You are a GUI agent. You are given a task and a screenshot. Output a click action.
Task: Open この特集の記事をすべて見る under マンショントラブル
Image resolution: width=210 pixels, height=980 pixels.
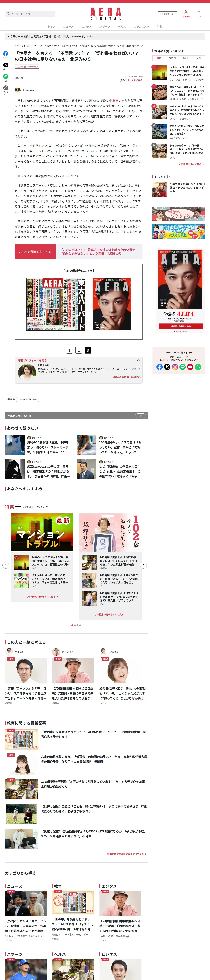(x=42, y=596)
